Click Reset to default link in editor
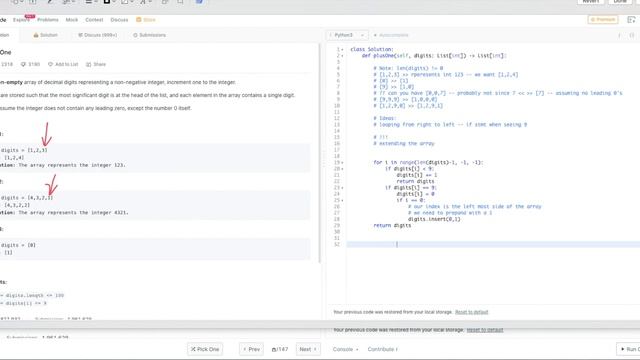Viewport: 640px width, 360px height. pyautogui.click(x=471, y=312)
